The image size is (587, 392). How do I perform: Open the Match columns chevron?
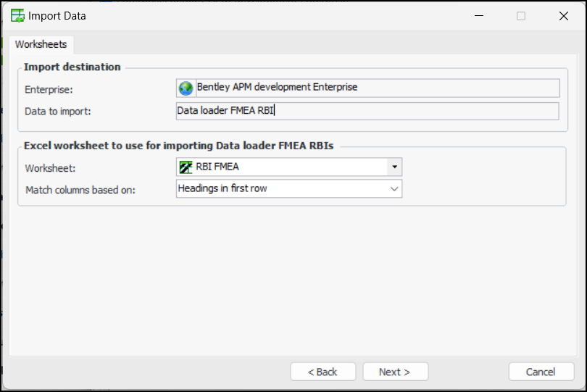[x=394, y=188]
